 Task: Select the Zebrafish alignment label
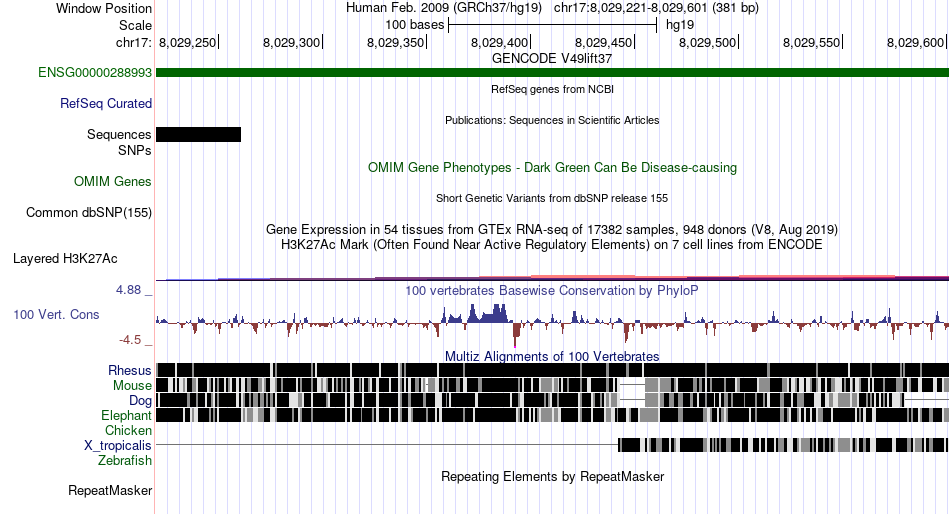click(125, 461)
